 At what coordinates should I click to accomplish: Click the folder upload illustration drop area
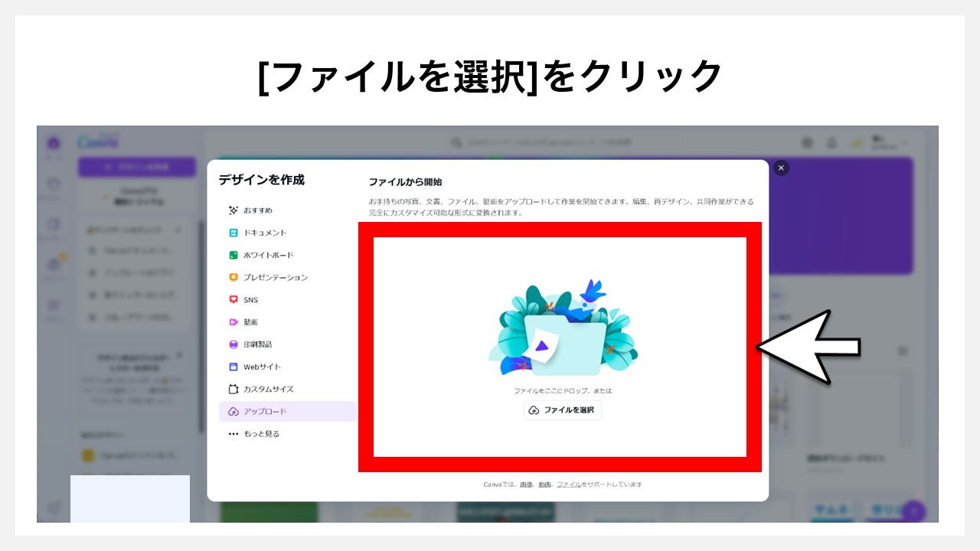pyautogui.click(x=565, y=337)
